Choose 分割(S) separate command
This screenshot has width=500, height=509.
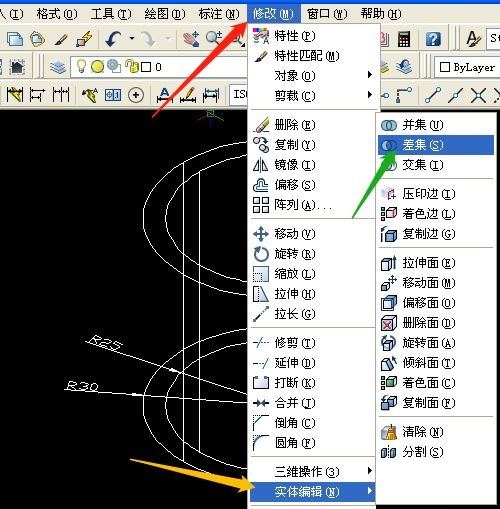[x=436, y=452]
